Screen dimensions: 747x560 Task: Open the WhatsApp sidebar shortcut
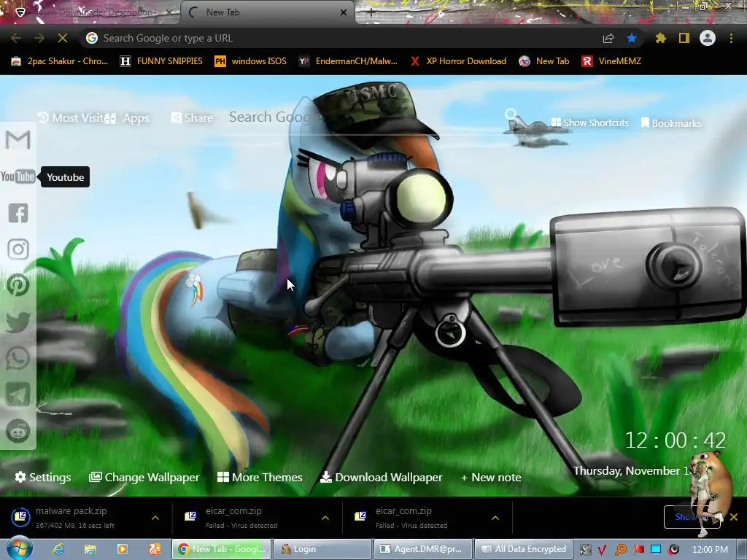pos(18,358)
